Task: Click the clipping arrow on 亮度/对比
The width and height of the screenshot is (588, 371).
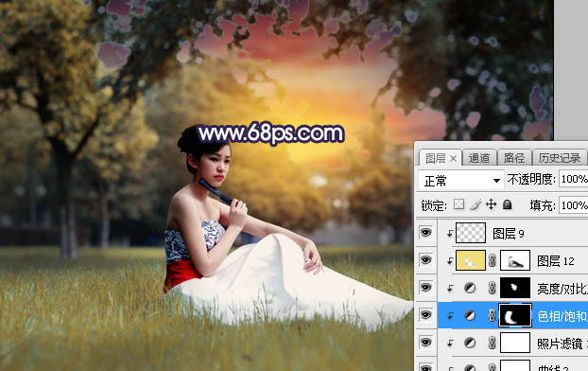Action: pos(450,290)
